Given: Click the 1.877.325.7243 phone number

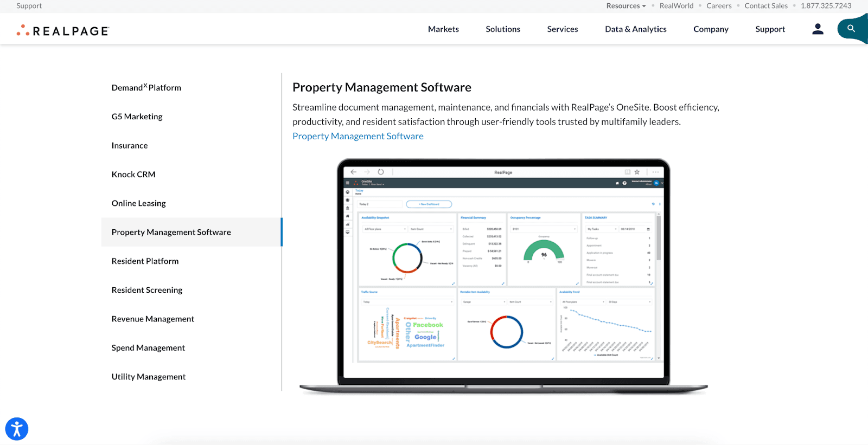Looking at the screenshot, I should coord(826,6).
